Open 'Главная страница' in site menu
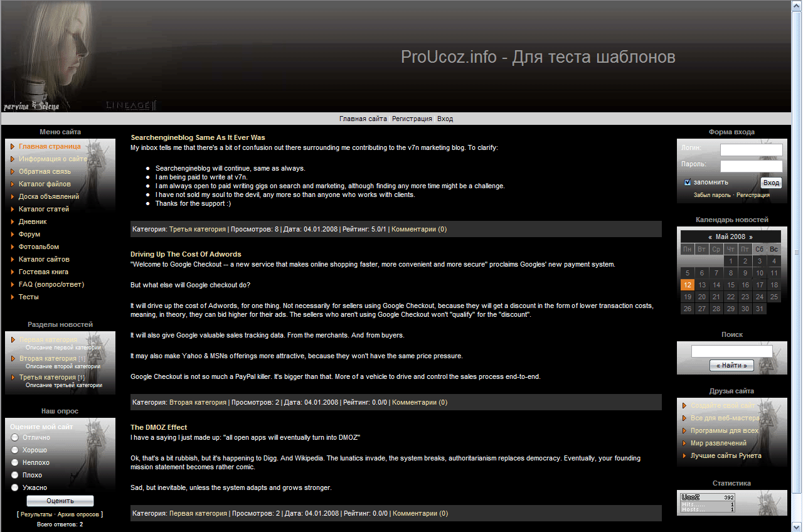Image resolution: width=803 pixels, height=532 pixels. tap(50, 146)
